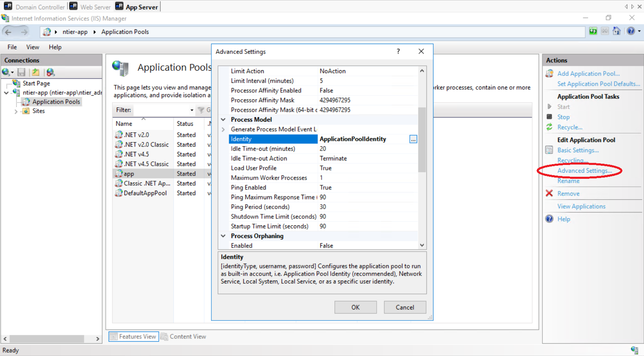Open Advanced Settings link in Actions
The image size is (644, 356).
click(x=584, y=171)
